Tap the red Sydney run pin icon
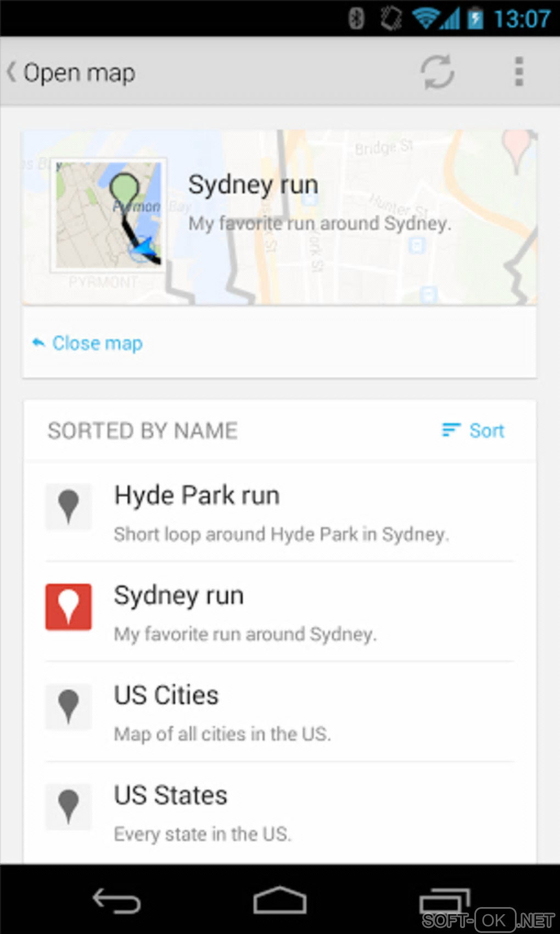This screenshot has width=560, height=934. [69, 607]
